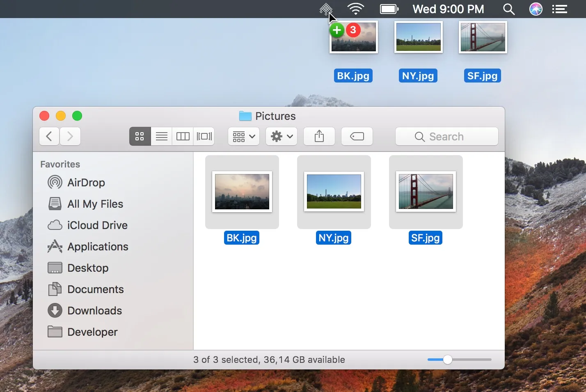The image size is (586, 392).
Task: Switch Finder to icon view
Action: (x=140, y=136)
